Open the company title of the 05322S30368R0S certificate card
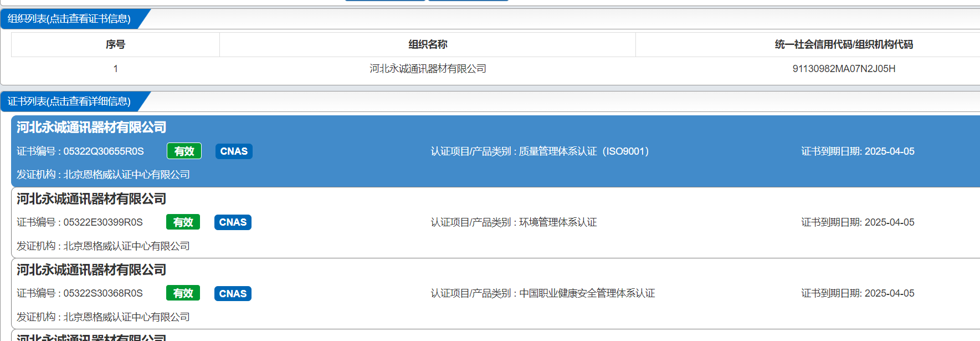 [91, 270]
